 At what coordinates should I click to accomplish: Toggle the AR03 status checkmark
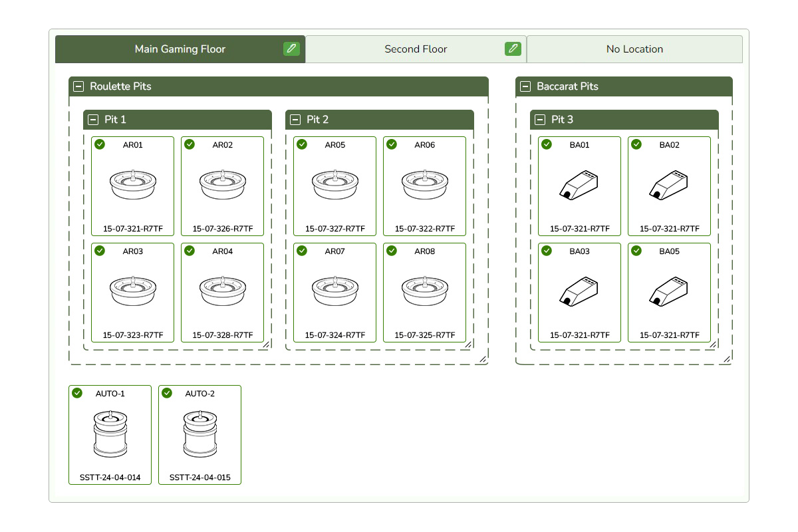tap(100, 251)
